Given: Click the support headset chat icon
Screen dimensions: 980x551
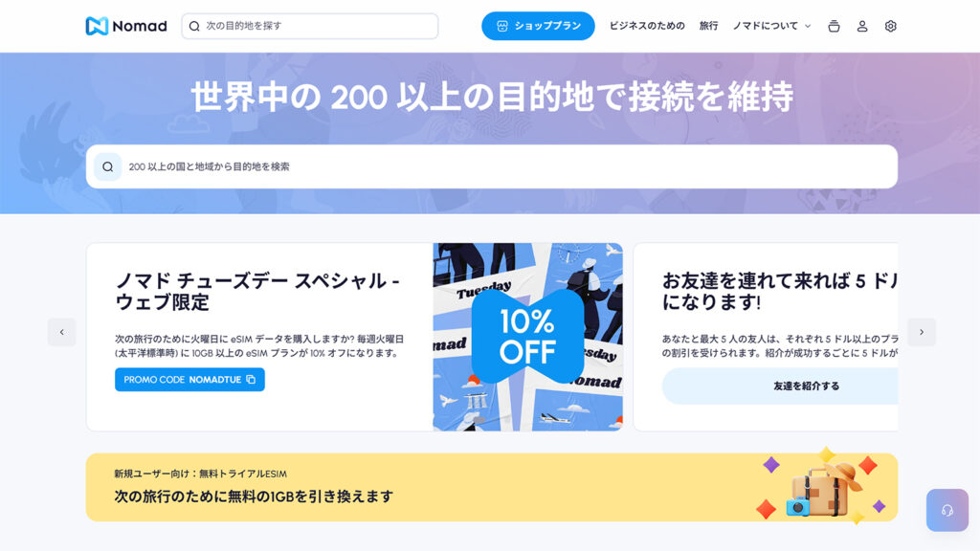Looking at the screenshot, I should coord(947,511).
